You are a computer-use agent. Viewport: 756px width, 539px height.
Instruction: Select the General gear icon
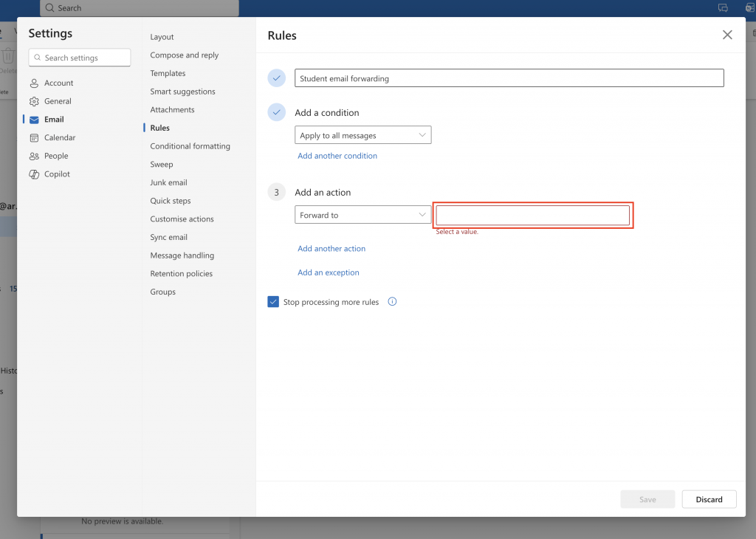35,101
